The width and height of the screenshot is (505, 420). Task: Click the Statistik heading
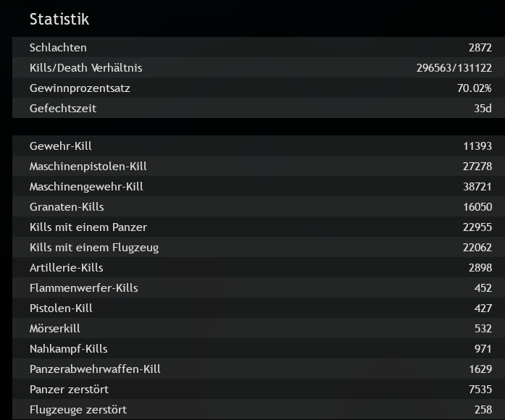click(59, 19)
